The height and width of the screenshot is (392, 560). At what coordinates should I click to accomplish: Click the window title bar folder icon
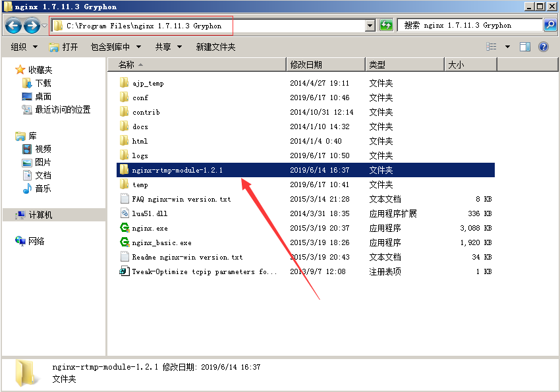(x=7, y=7)
